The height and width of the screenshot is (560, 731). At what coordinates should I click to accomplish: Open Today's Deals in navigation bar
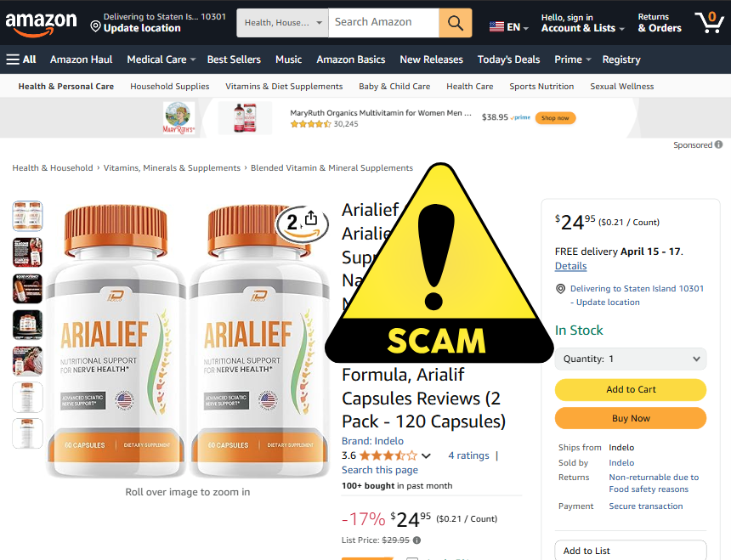(x=508, y=59)
